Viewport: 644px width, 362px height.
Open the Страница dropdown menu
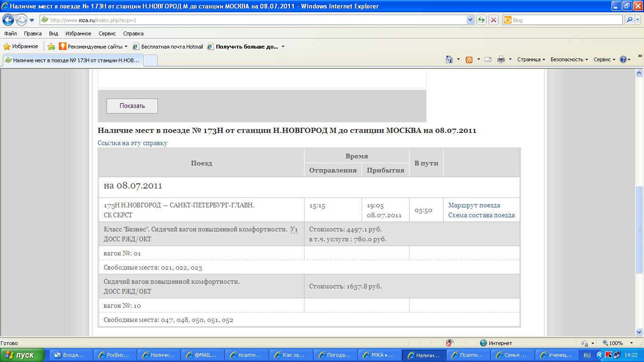point(531,59)
